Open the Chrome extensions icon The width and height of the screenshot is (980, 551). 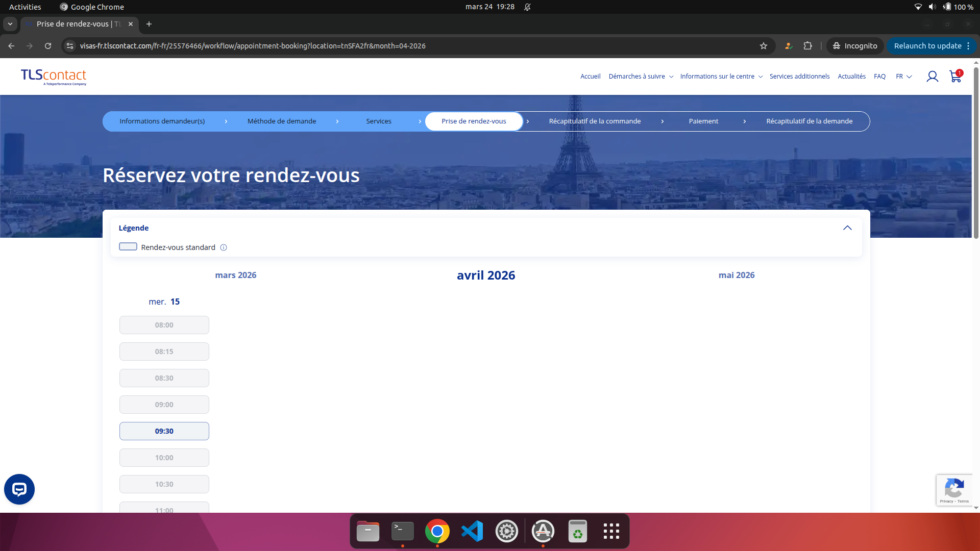click(808, 46)
